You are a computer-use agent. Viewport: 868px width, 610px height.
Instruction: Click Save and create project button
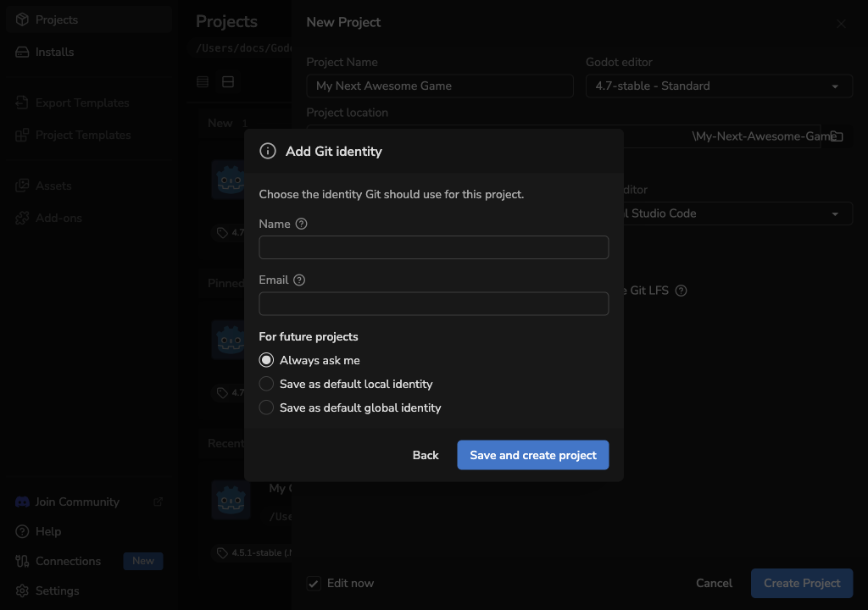[533, 455]
